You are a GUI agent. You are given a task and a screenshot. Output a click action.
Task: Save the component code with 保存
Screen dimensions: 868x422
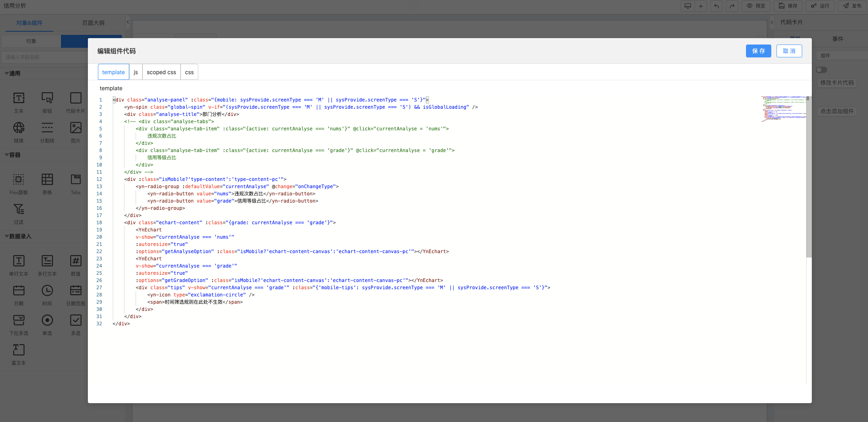pyautogui.click(x=758, y=51)
